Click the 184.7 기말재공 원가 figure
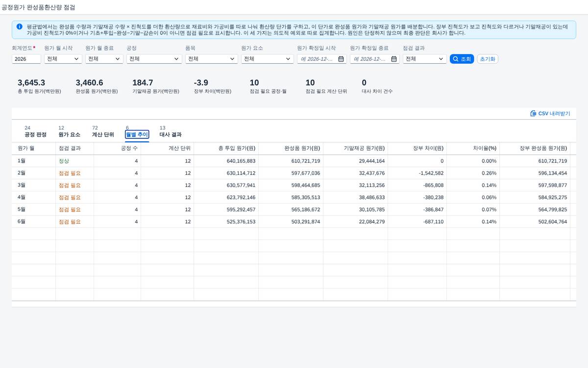Viewport: 588px width, 368px height. pos(143,82)
